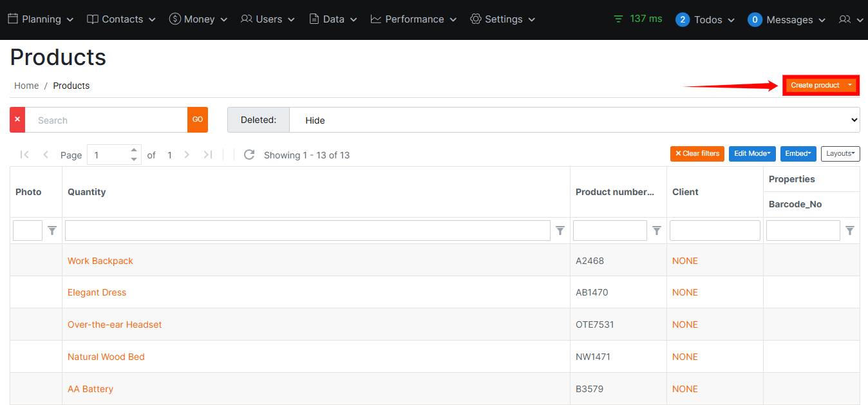
Task: Open the Layouts dropdown
Action: coord(840,154)
